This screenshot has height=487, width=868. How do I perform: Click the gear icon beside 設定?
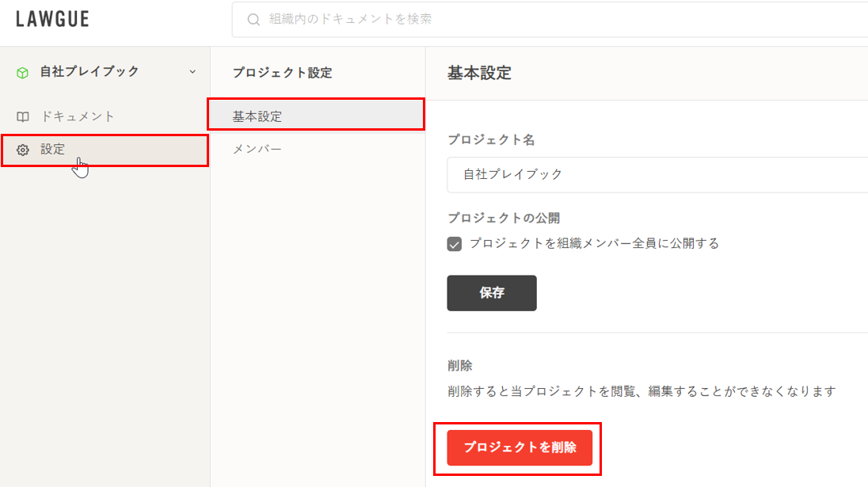coord(23,150)
